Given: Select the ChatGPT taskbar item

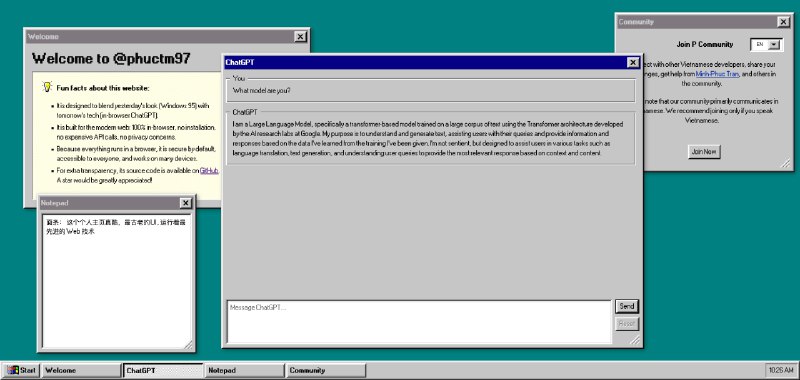Looking at the screenshot, I should 163,370.
